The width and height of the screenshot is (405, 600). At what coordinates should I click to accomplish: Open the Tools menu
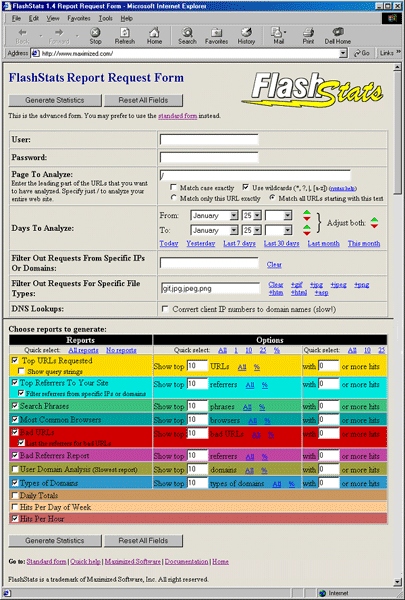pyautogui.click(x=105, y=18)
